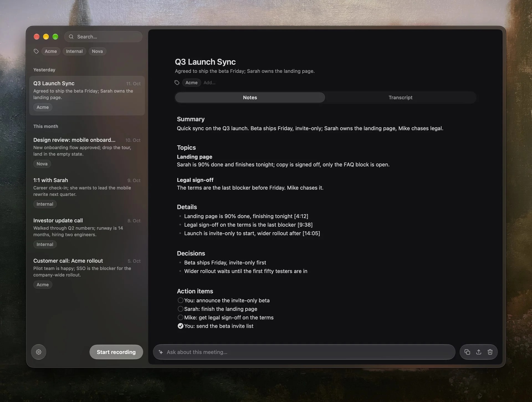
Task: Click the 'Legal sign-off' topic heading
Action: coord(195,180)
